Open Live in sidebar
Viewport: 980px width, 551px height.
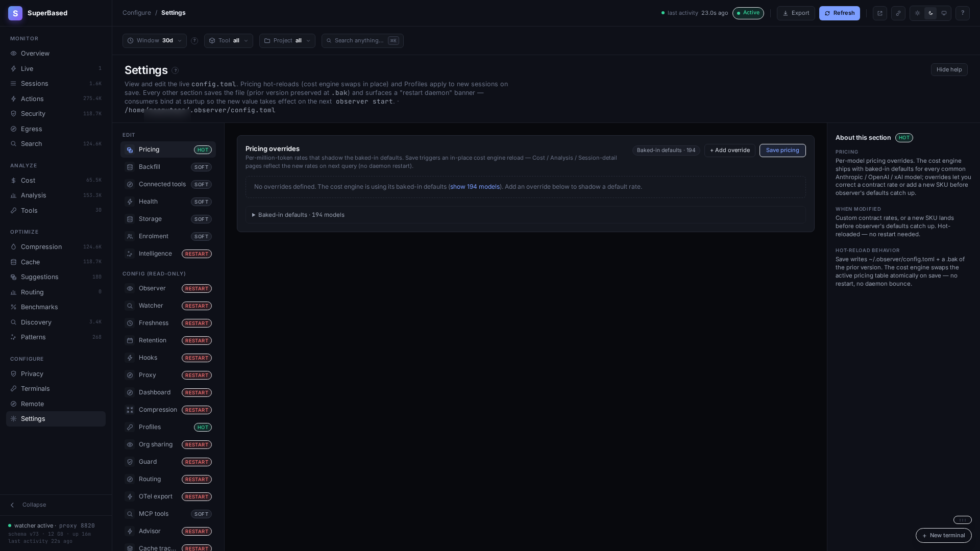tap(56, 69)
